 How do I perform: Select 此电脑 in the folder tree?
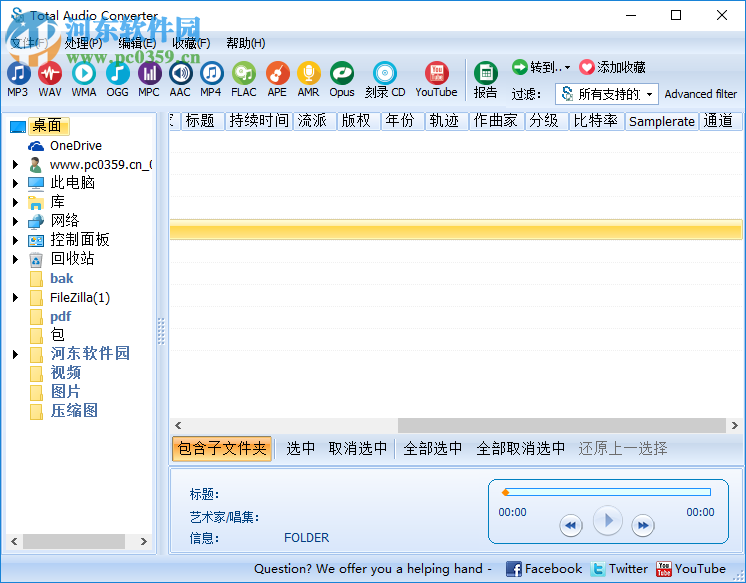tap(72, 183)
